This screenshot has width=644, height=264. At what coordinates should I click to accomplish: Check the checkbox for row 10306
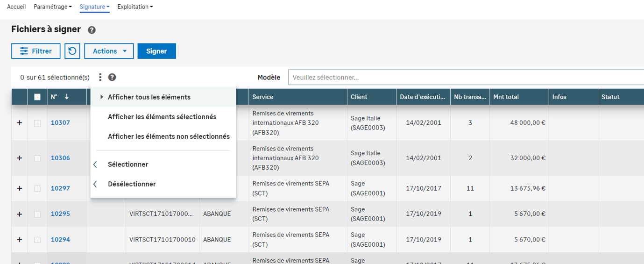37,158
